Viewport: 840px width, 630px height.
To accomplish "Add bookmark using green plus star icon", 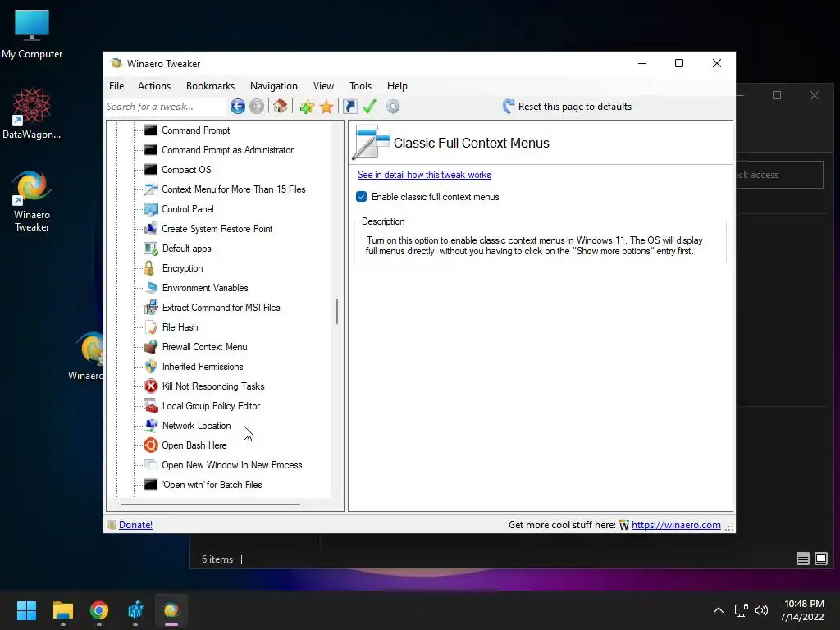I will pos(307,107).
